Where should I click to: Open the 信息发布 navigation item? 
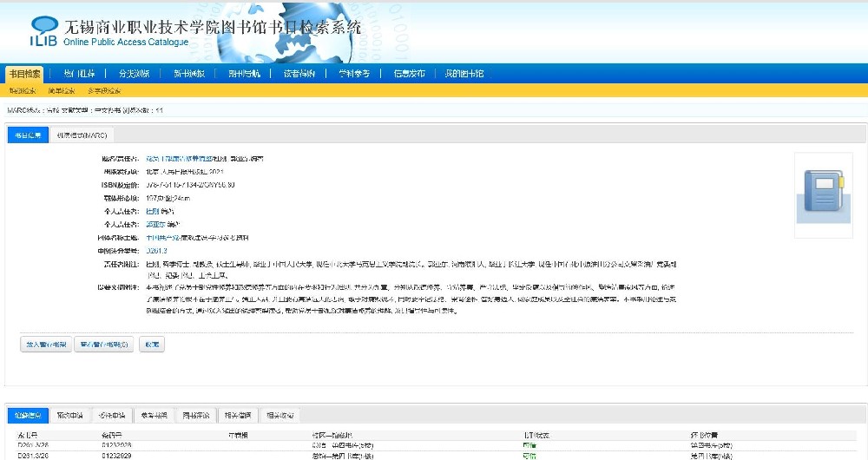pos(409,74)
